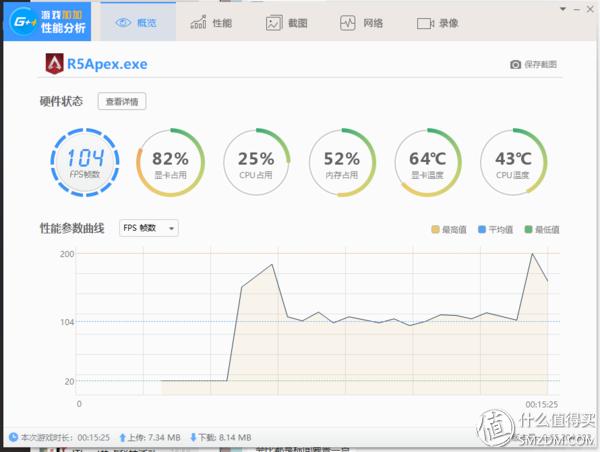Minimize the performance analysis window
The width and height of the screenshot is (600, 452).
coord(577,9)
